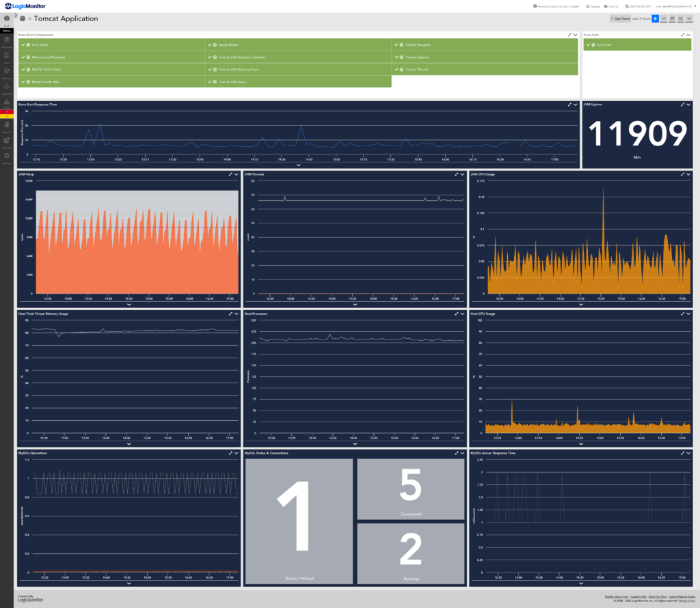Open the Kona Kart widget menu chevron
Viewport: 700px width, 608px height.
coord(688,35)
